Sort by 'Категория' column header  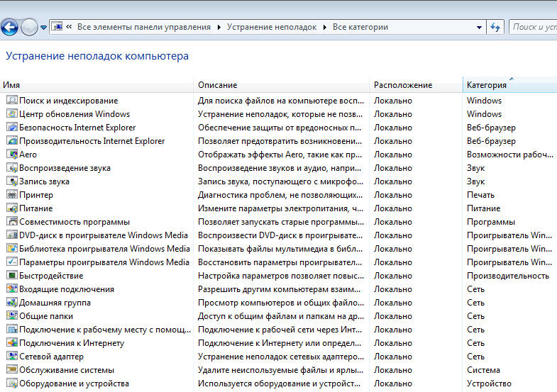(x=509, y=85)
